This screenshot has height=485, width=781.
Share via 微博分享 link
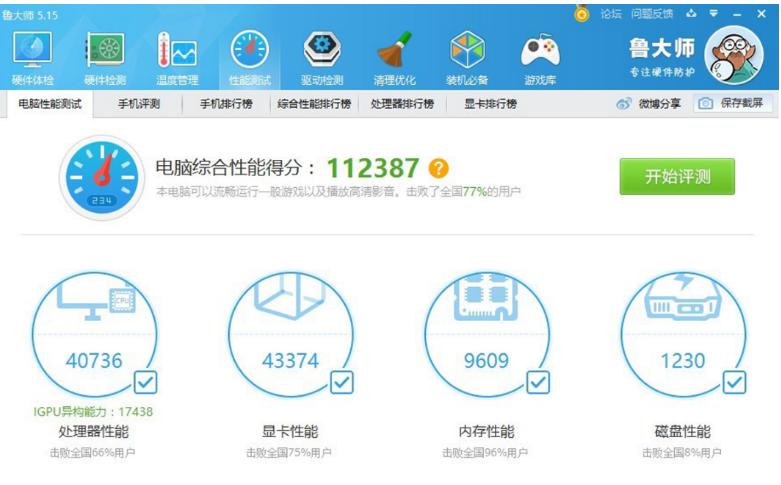tap(648, 104)
